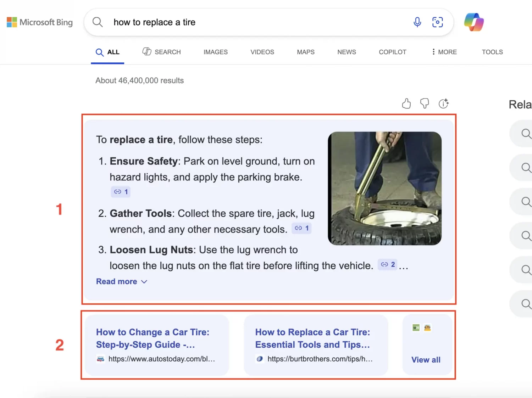532x398 pixels.
Task: Open visual search camera icon
Action: [x=438, y=22]
